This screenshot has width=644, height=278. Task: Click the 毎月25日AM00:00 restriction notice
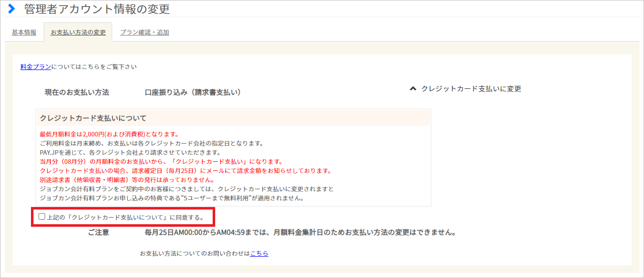point(300,233)
